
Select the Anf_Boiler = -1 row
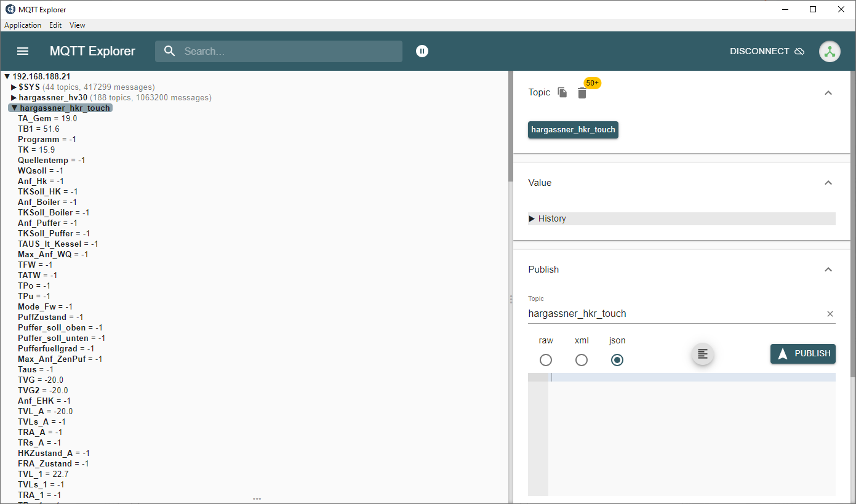pyautogui.click(x=47, y=202)
